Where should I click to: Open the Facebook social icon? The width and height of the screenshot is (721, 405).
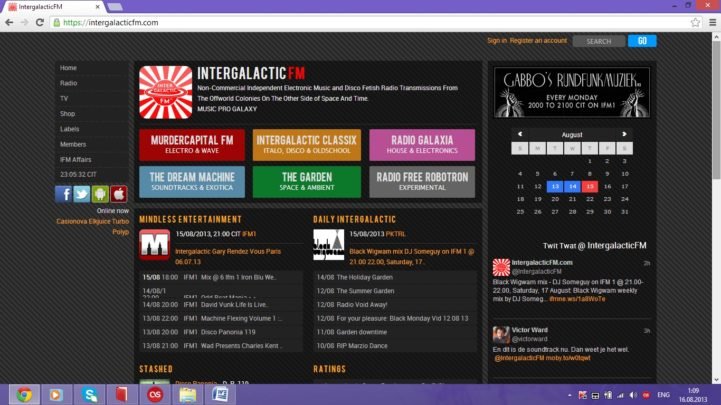tap(63, 194)
